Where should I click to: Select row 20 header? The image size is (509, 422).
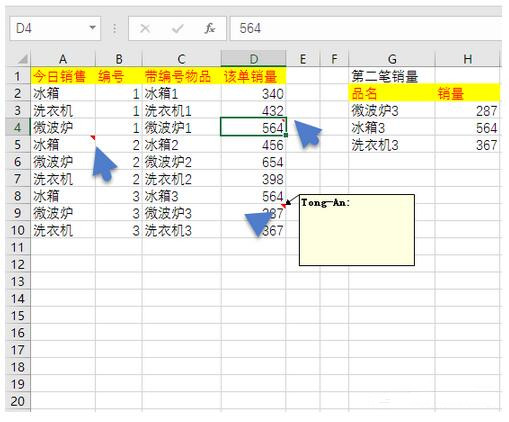pos(18,401)
